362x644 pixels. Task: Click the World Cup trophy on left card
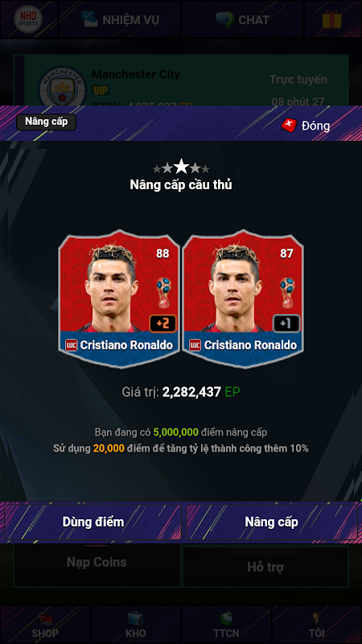165,292
